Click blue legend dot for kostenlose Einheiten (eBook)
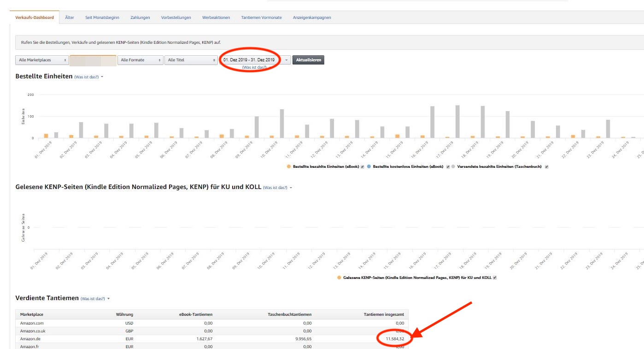Image resolution: width=644 pixels, height=349 pixels. 369,166
